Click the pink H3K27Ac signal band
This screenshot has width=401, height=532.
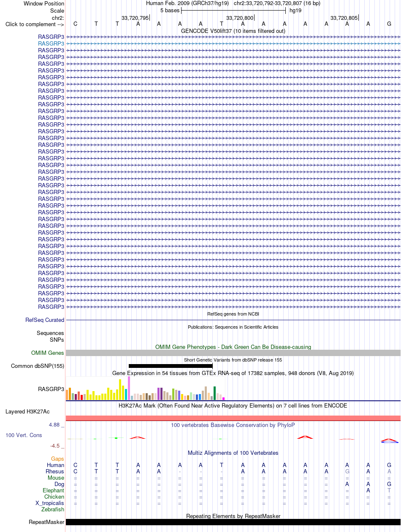tap(233, 418)
